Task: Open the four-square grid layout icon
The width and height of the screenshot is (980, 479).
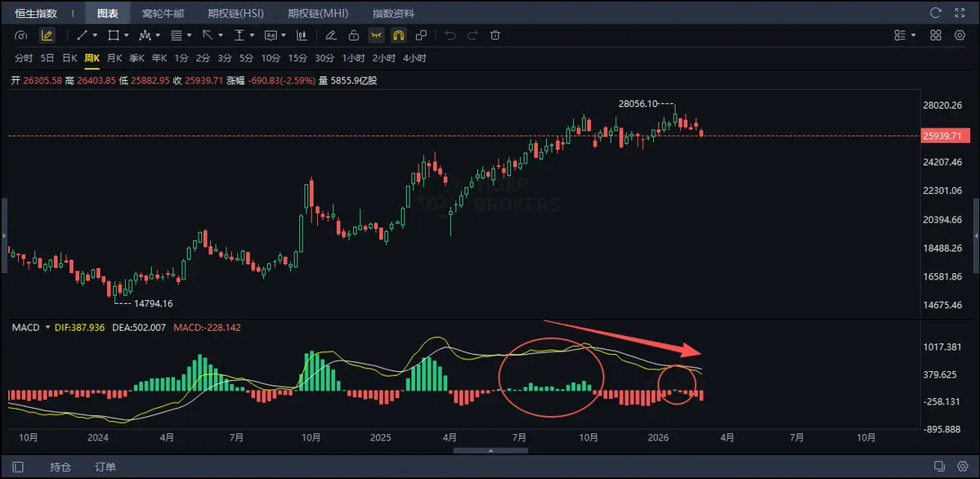Action: [936, 36]
